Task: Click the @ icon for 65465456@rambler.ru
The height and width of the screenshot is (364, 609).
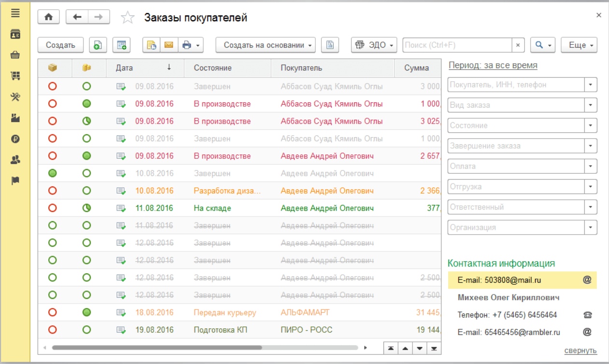Action: click(x=587, y=332)
